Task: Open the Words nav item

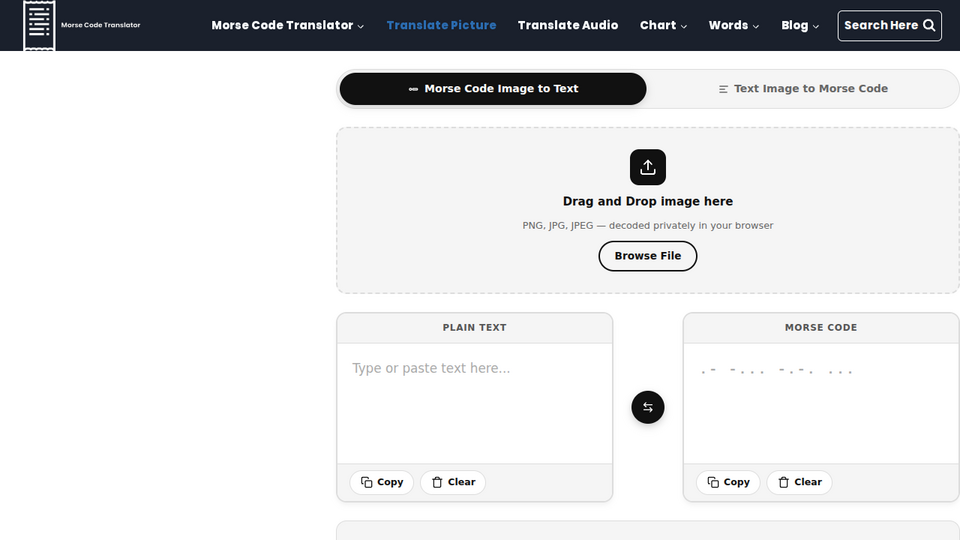Action: [x=729, y=25]
